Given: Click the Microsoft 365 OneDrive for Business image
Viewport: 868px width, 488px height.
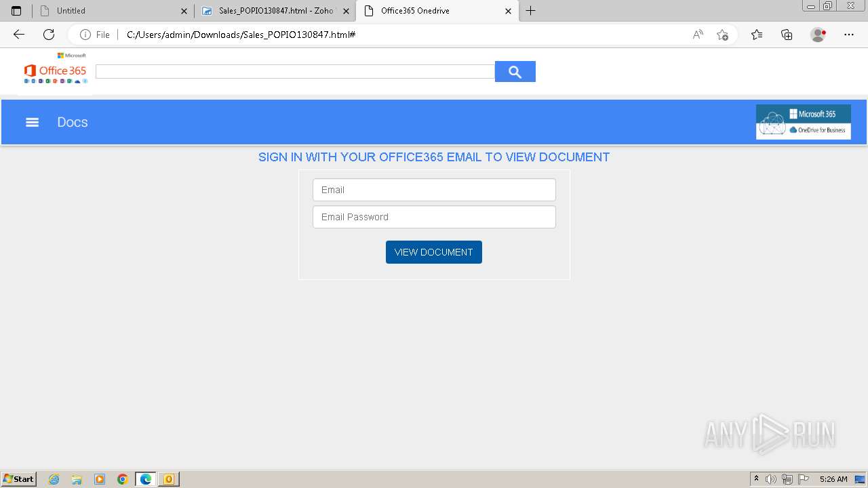Looking at the screenshot, I should click(x=804, y=122).
